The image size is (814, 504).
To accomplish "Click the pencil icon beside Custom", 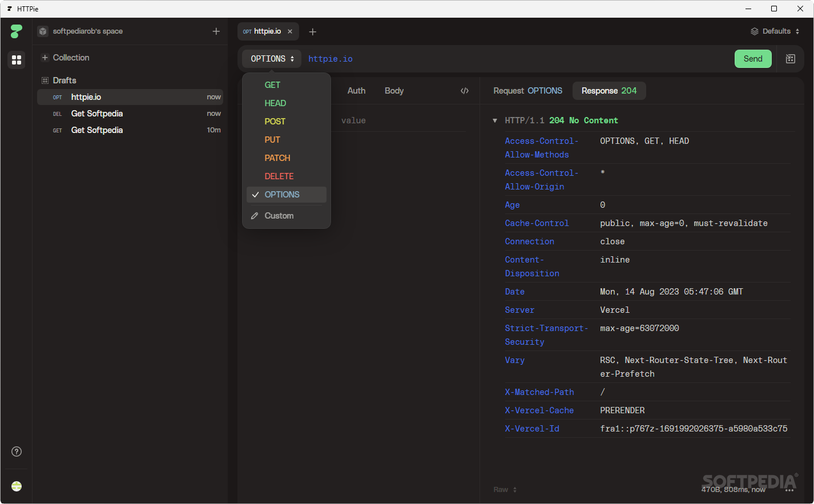I will click(x=255, y=216).
